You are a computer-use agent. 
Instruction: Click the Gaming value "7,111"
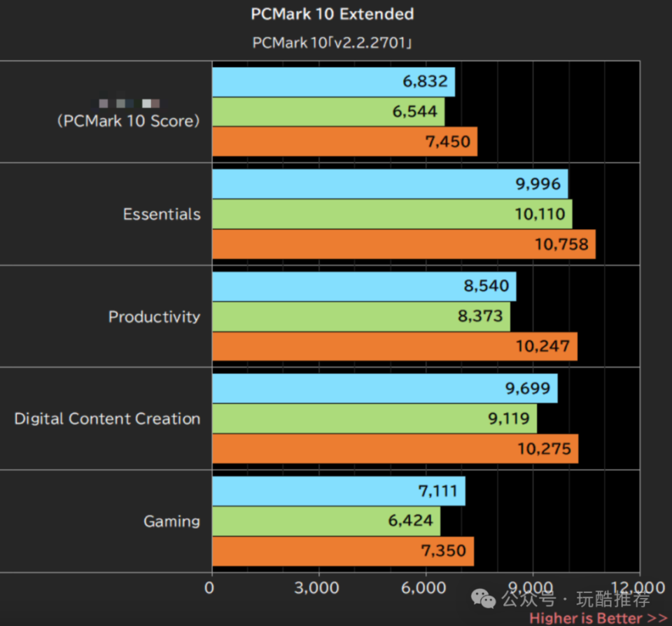click(x=438, y=491)
